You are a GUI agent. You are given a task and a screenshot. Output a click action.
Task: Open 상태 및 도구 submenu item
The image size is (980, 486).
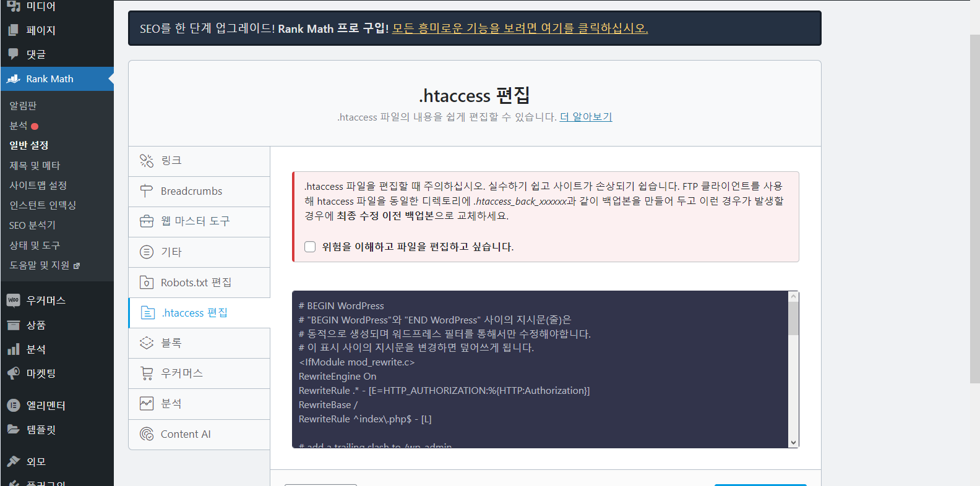click(35, 245)
